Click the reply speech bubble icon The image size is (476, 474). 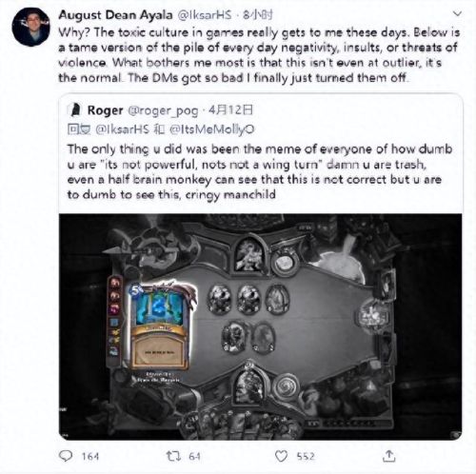[x=66, y=456]
